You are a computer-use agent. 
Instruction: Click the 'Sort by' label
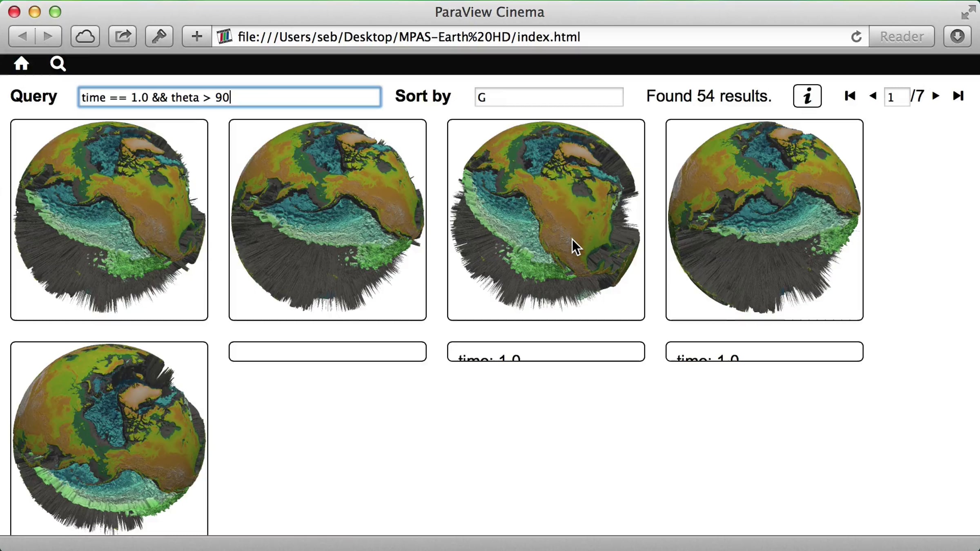tap(423, 96)
